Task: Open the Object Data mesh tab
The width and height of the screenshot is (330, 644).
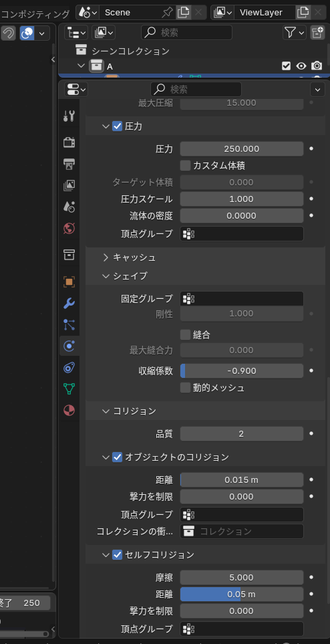Action: [x=69, y=389]
